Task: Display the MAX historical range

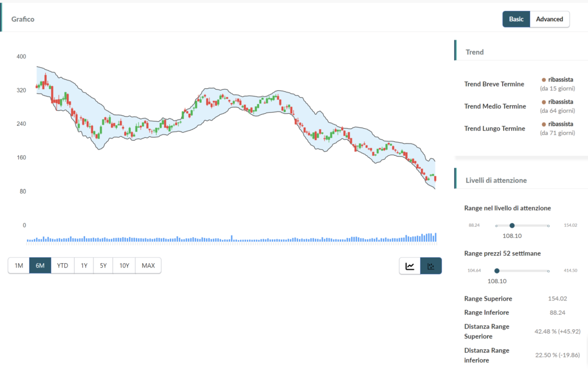Action: tap(148, 265)
